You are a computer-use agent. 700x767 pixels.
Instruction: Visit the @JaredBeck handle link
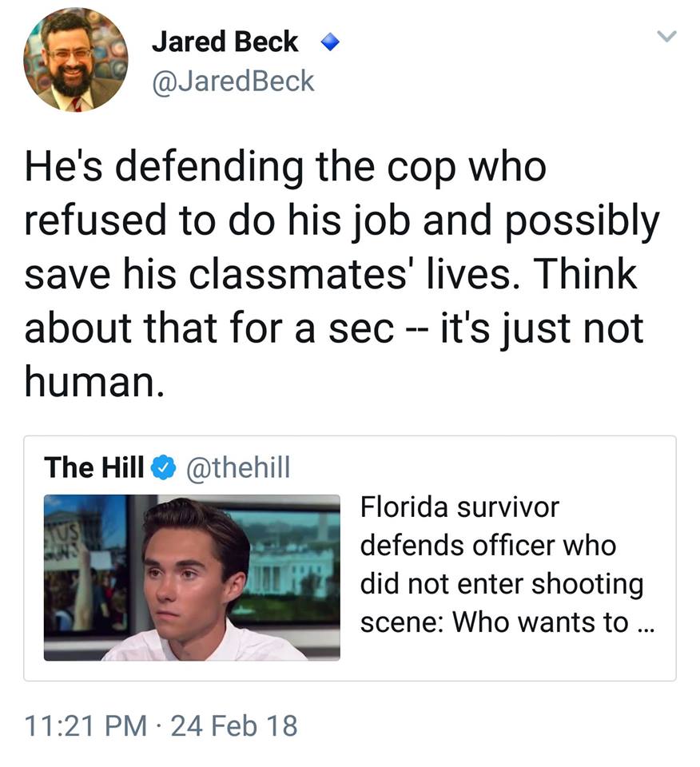pyautogui.click(x=233, y=81)
